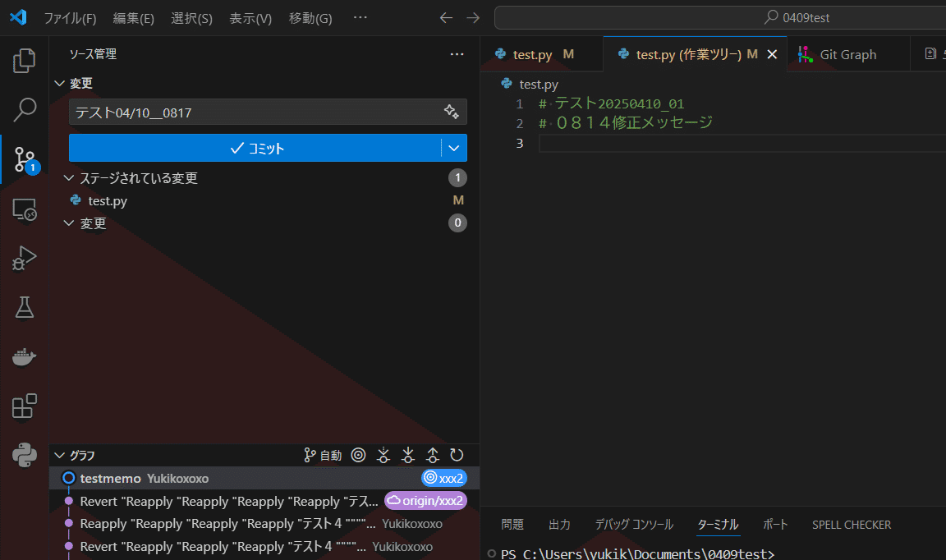
Task: Open the Search view
Action: pos(24,109)
